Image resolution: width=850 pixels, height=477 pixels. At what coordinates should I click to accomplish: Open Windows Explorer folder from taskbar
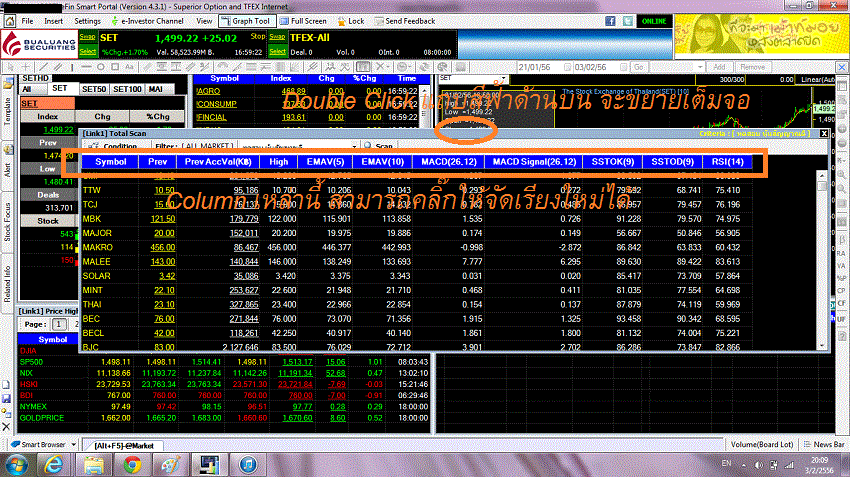(x=93, y=465)
